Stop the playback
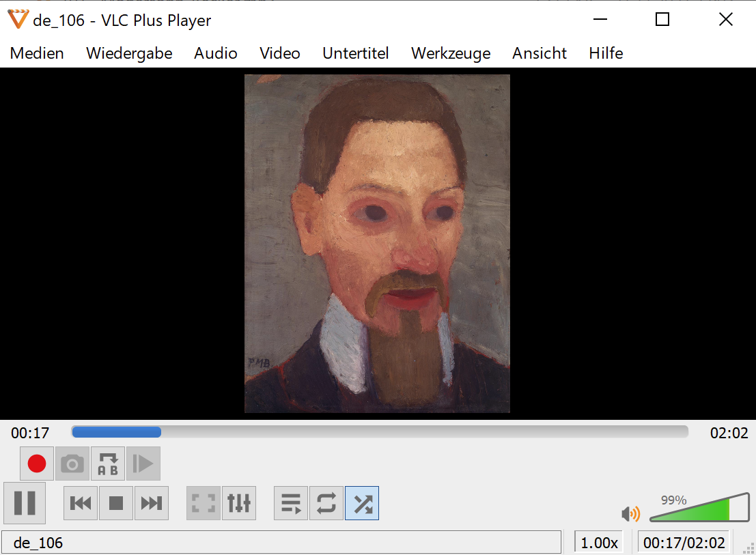The height and width of the screenshot is (555, 756). (x=116, y=504)
